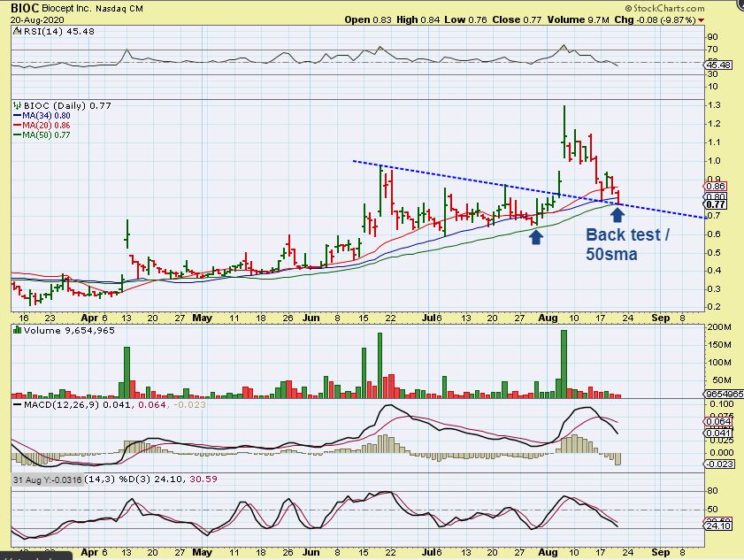Click the MA(20) 0.86 legend entry
744x560 pixels.
click(x=42, y=126)
